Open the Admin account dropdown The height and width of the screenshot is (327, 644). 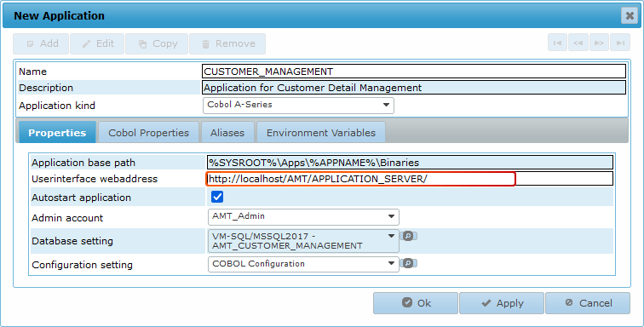(303, 216)
